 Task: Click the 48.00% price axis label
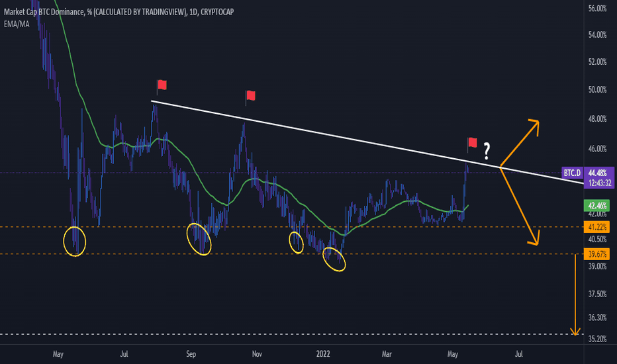click(x=597, y=119)
